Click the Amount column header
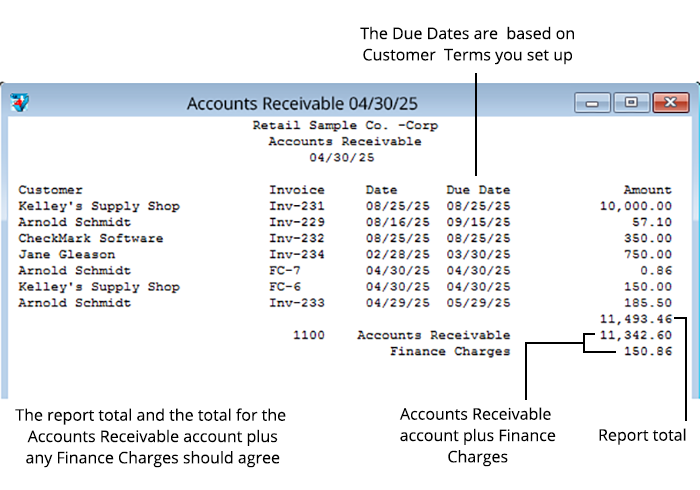 tap(647, 190)
